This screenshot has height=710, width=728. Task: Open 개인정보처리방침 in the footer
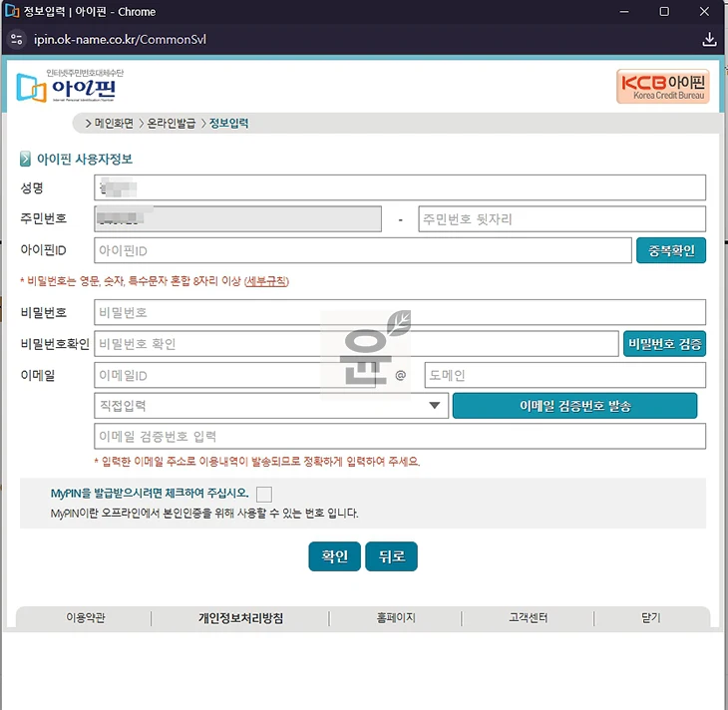[240, 618]
